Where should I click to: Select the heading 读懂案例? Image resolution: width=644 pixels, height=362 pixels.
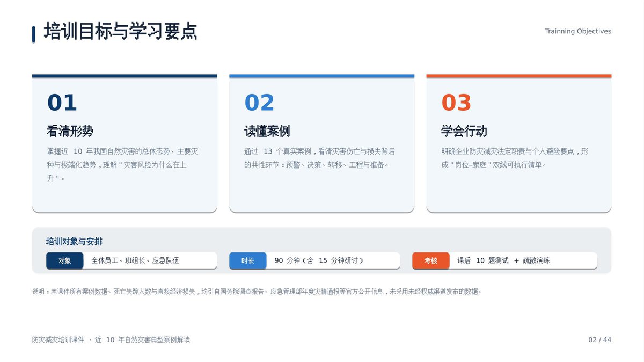[267, 131]
